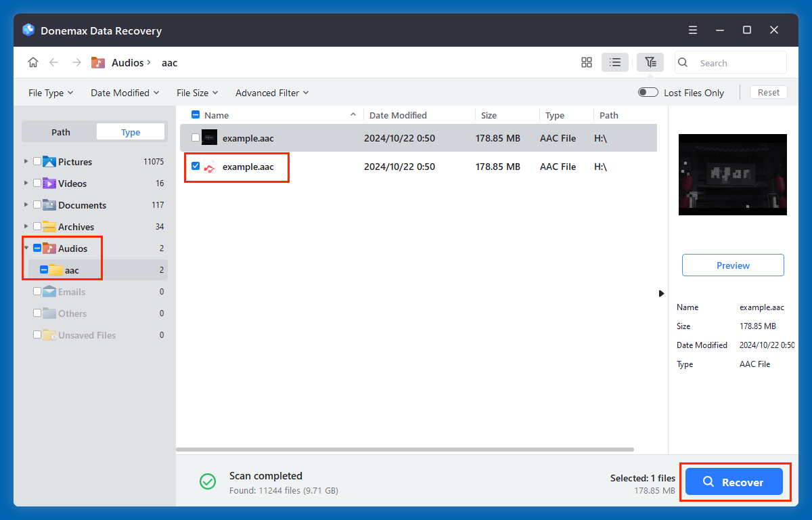812x520 pixels.
Task: Switch to grid view layout
Action: tap(586, 62)
